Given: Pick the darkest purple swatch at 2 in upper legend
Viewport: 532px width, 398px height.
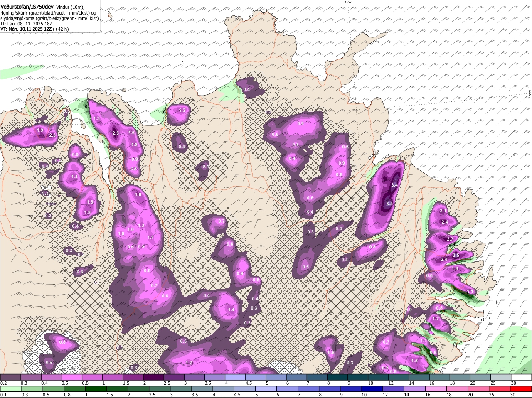Looking at the screenshot, I should pos(154,377).
